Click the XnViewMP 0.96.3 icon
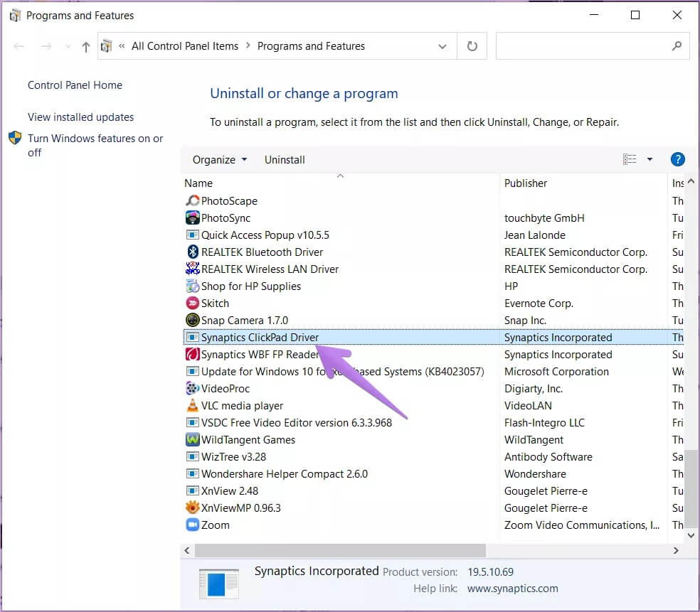Image resolution: width=700 pixels, height=612 pixels. click(x=192, y=508)
